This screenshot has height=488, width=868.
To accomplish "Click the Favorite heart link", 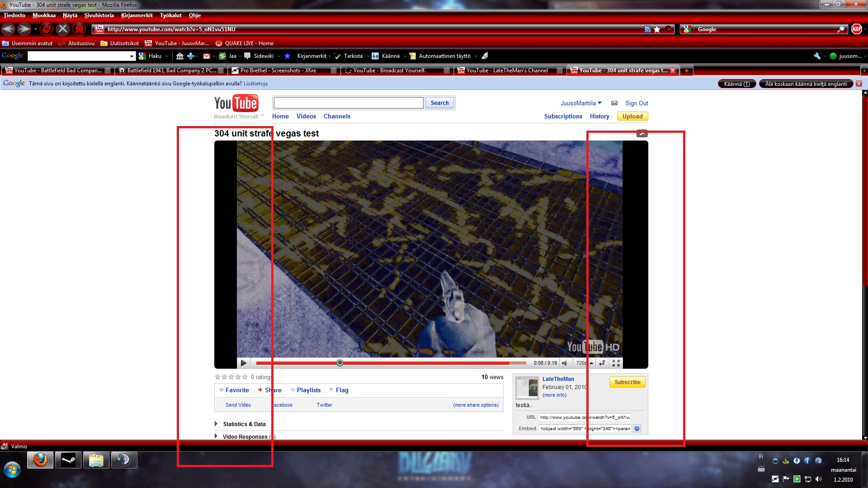I will click(234, 390).
